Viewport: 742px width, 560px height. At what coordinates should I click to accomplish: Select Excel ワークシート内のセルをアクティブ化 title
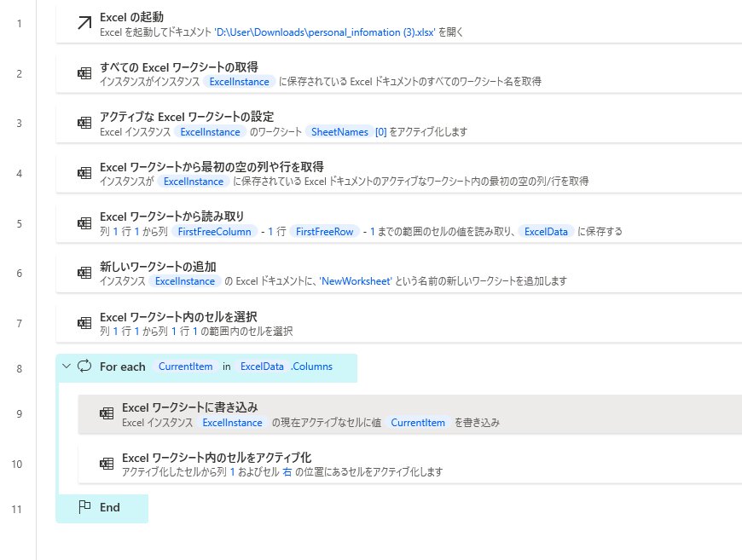click(217, 458)
